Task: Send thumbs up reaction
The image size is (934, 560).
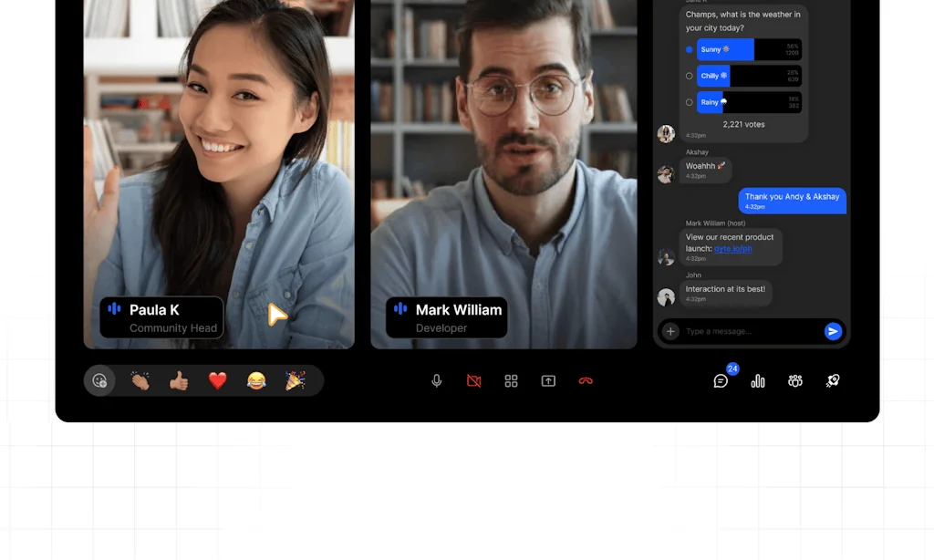Action: coord(179,381)
